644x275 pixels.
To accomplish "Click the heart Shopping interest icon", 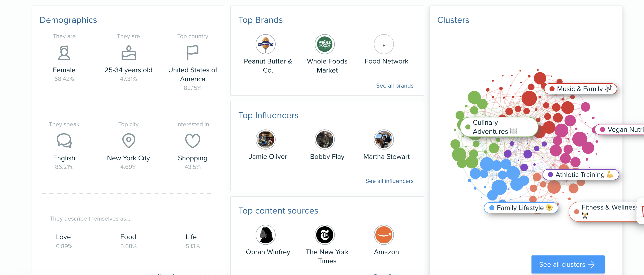I will 192,141.
